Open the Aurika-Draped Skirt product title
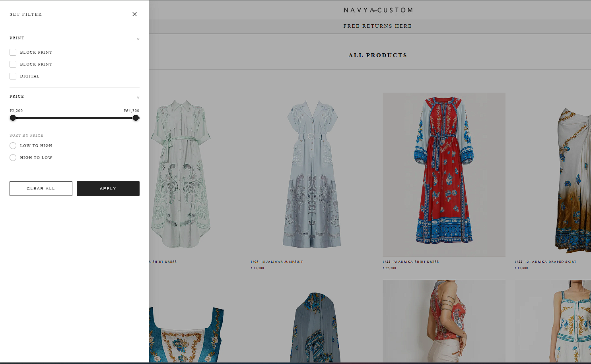Viewport: 591px width, 364px height. pyautogui.click(x=545, y=262)
